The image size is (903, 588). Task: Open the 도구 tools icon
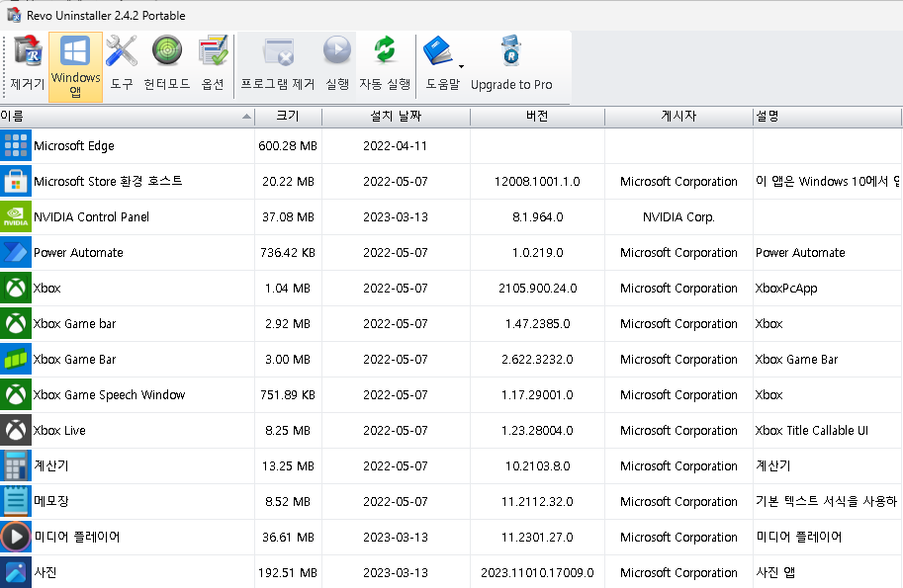(x=121, y=63)
